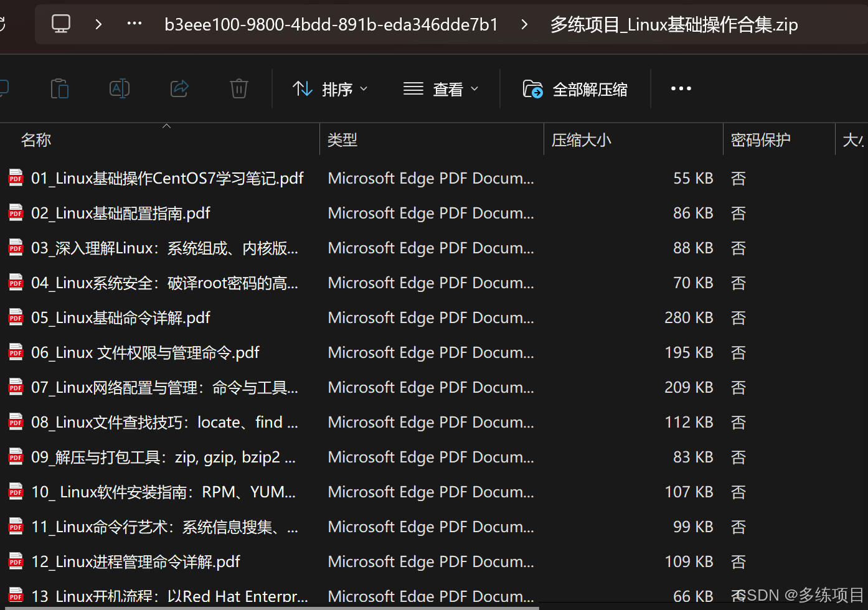Click 否 password cell for 01_Linux基础操作 row
This screenshot has width=868, height=610.
pos(738,179)
